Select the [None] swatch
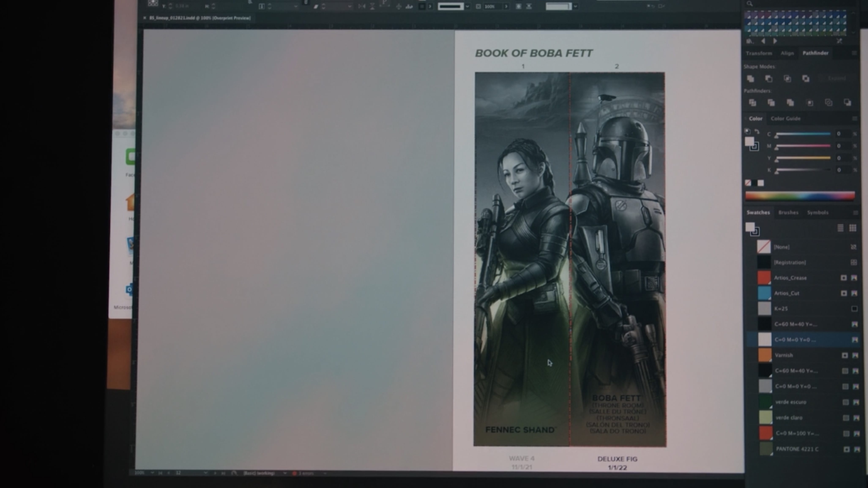 point(764,247)
